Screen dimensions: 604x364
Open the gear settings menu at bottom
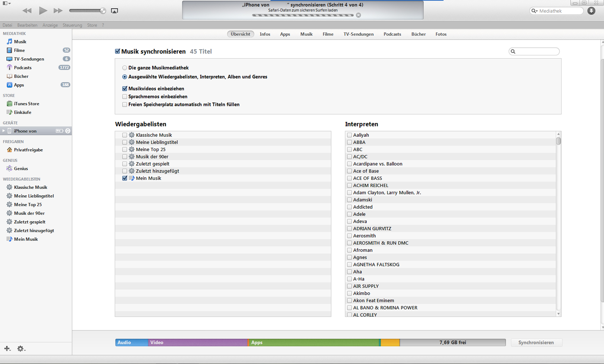pos(21,349)
